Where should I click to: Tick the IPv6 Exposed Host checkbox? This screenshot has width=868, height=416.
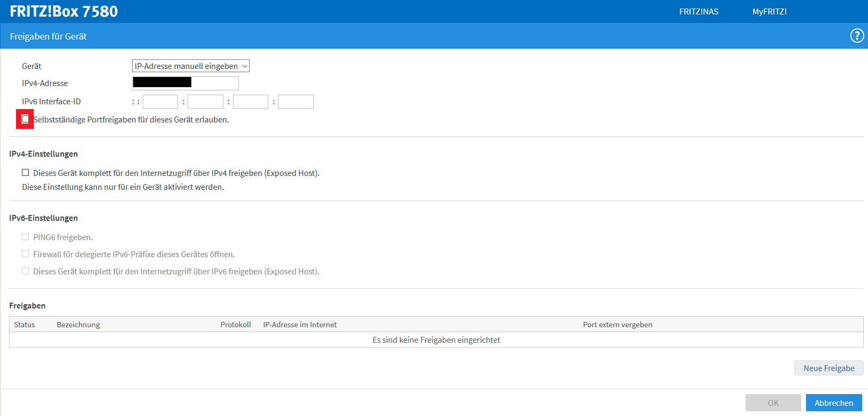25,271
